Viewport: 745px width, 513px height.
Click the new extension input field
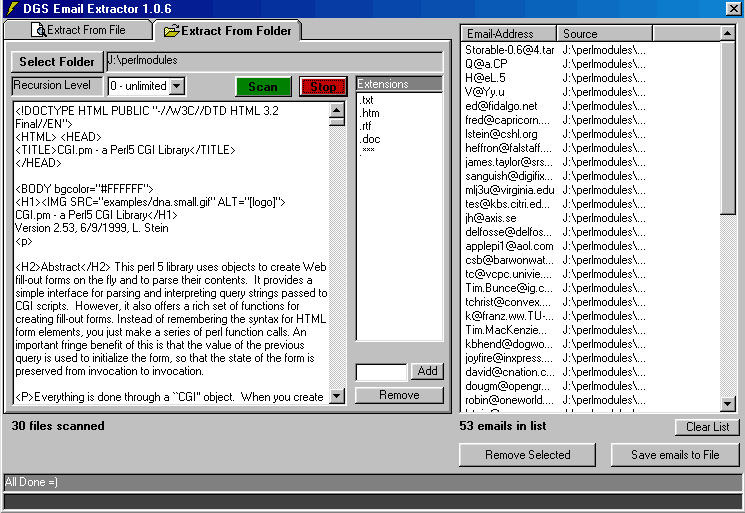pos(381,372)
